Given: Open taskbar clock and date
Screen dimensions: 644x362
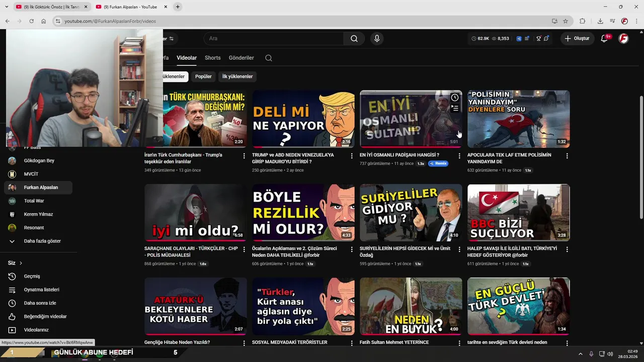Looking at the screenshot, I should point(628,354).
